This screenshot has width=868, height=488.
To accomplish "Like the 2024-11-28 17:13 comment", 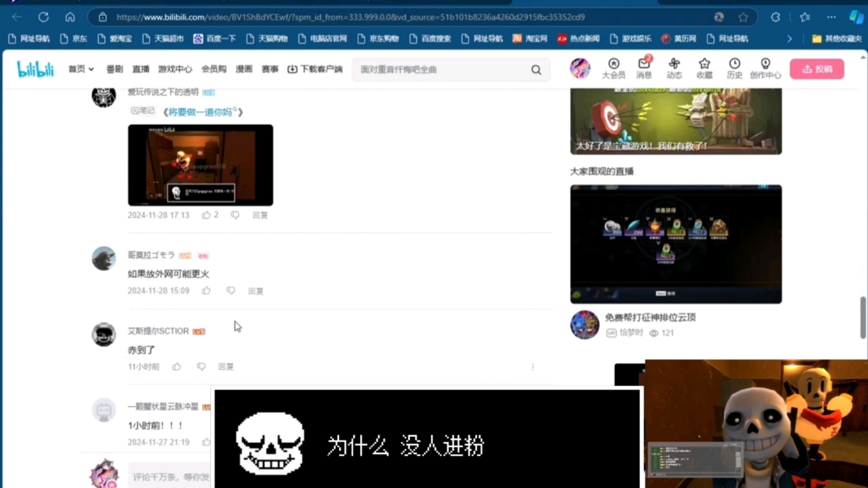I will [x=206, y=215].
